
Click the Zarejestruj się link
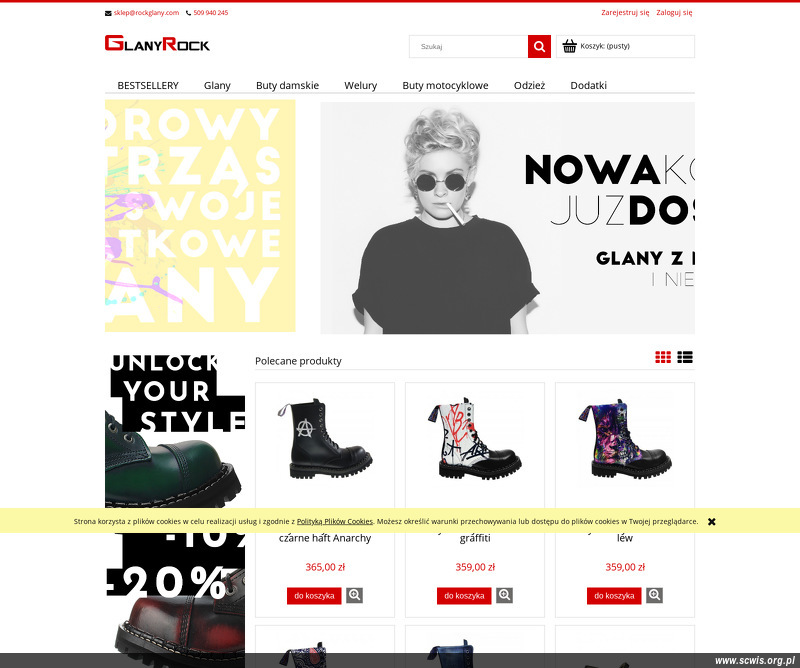click(x=625, y=12)
